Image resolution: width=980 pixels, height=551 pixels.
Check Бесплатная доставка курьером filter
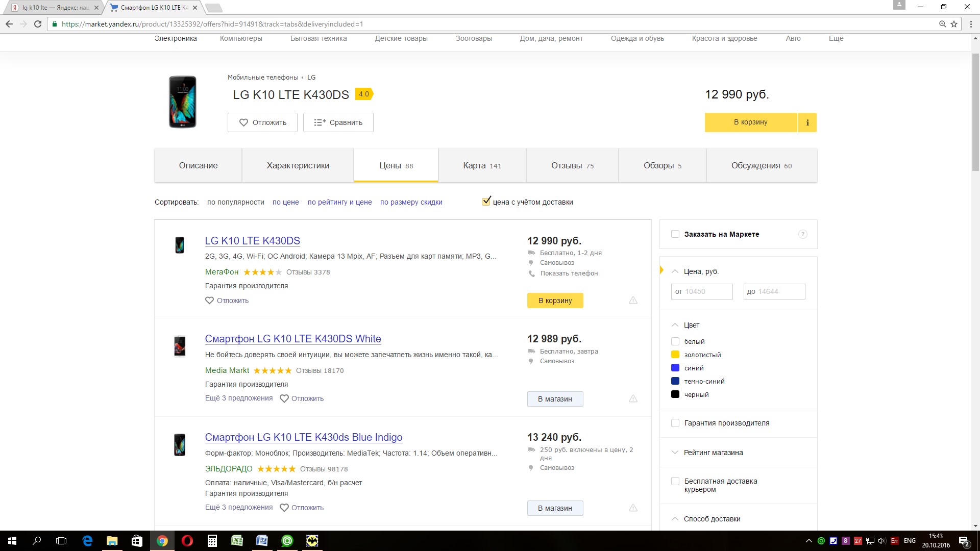coord(675,481)
